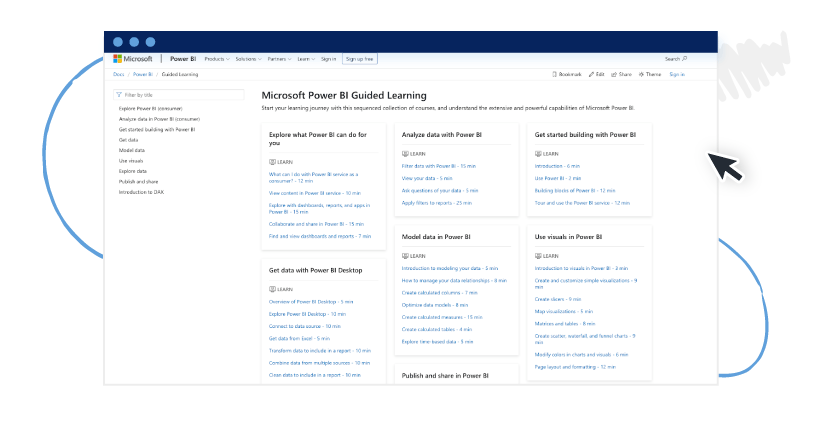Click the Sign up free button
820x427 pixels.
pos(360,59)
